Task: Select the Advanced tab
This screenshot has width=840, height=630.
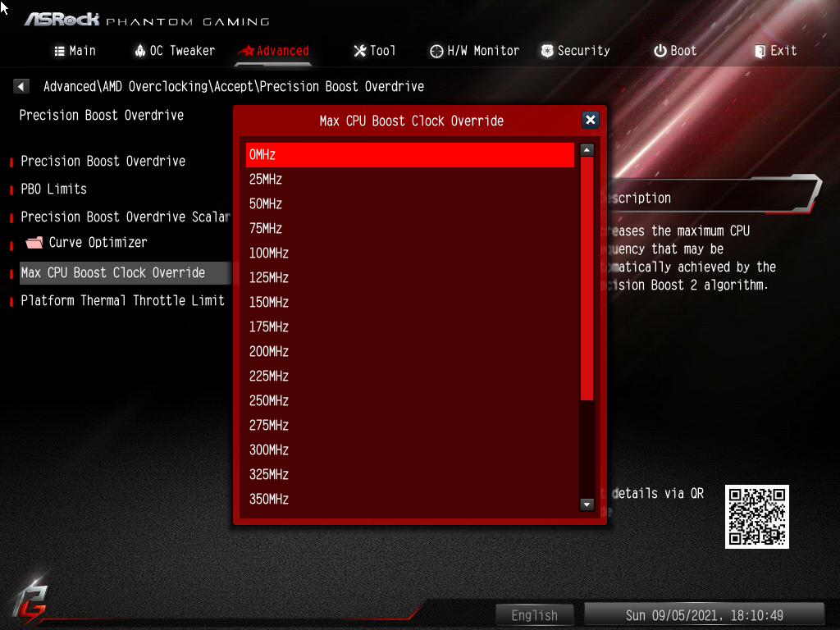Action: tap(274, 51)
